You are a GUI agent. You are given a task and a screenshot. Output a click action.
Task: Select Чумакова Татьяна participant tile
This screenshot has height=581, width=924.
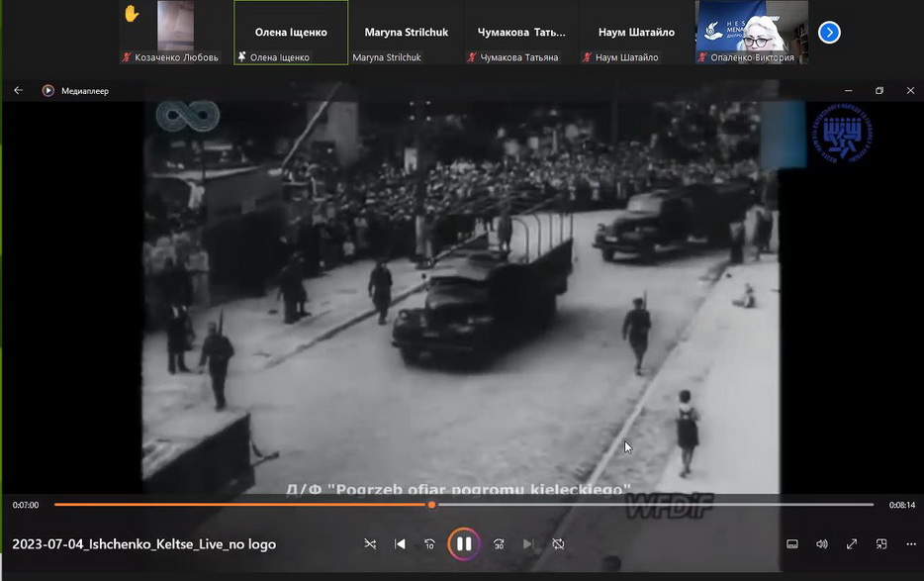coord(521,33)
